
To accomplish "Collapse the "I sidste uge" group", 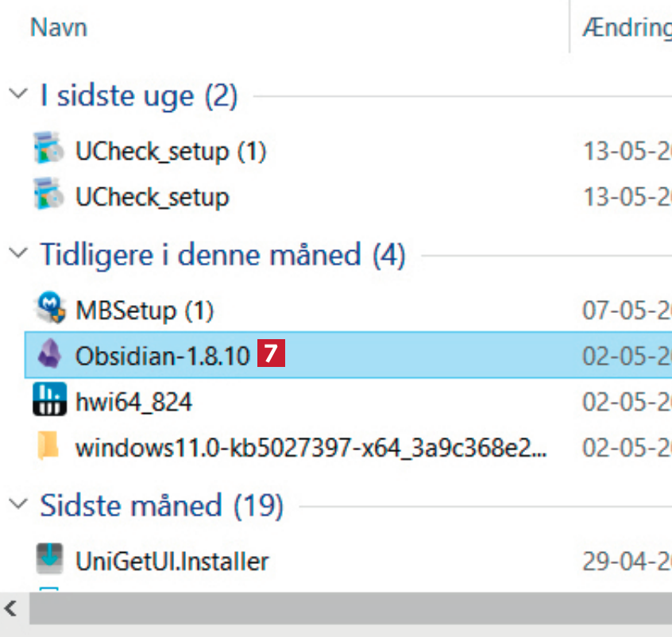I will pyautogui.click(x=17, y=95).
